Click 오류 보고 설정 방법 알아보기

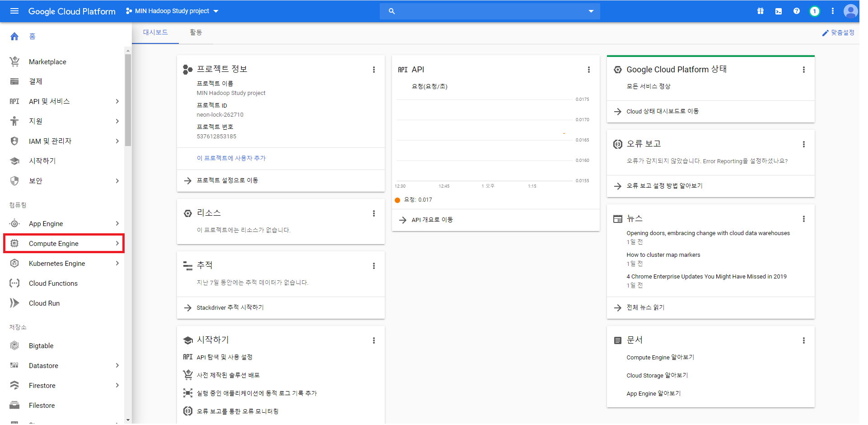pyautogui.click(x=664, y=186)
